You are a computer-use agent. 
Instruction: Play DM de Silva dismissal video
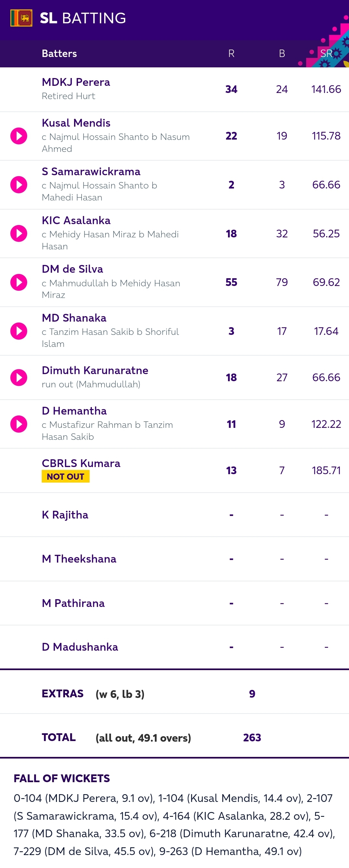(19, 282)
